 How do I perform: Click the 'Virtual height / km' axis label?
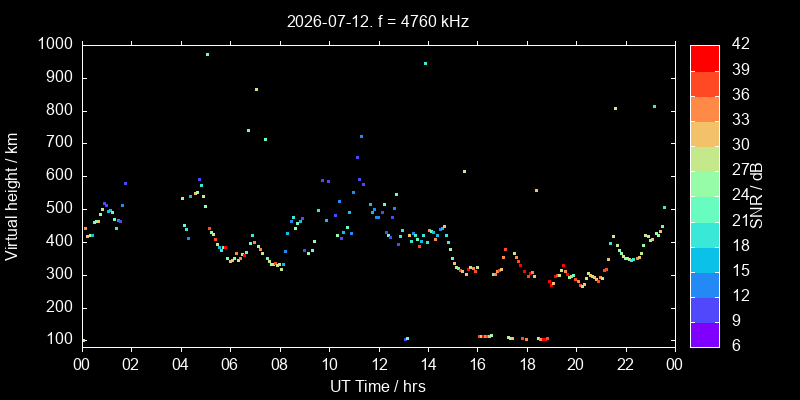click(12, 196)
